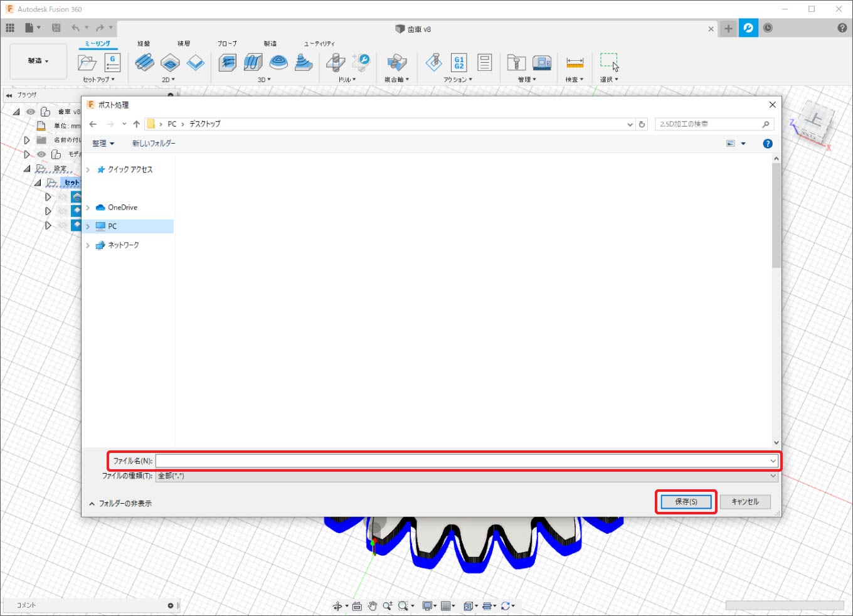Image resolution: width=853 pixels, height=616 pixels.
Task: Click the G1 G2 post process icon
Action: click(x=459, y=62)
